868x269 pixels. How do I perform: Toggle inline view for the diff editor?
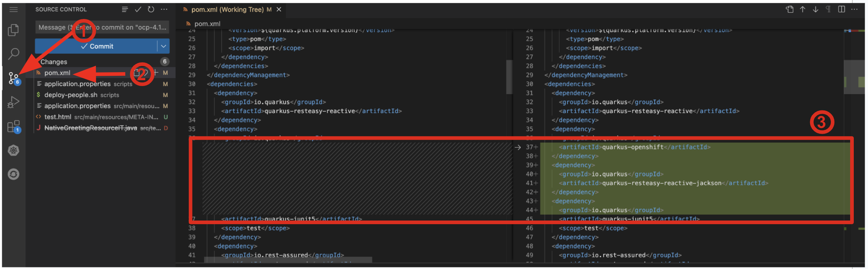tap(841, 9)
